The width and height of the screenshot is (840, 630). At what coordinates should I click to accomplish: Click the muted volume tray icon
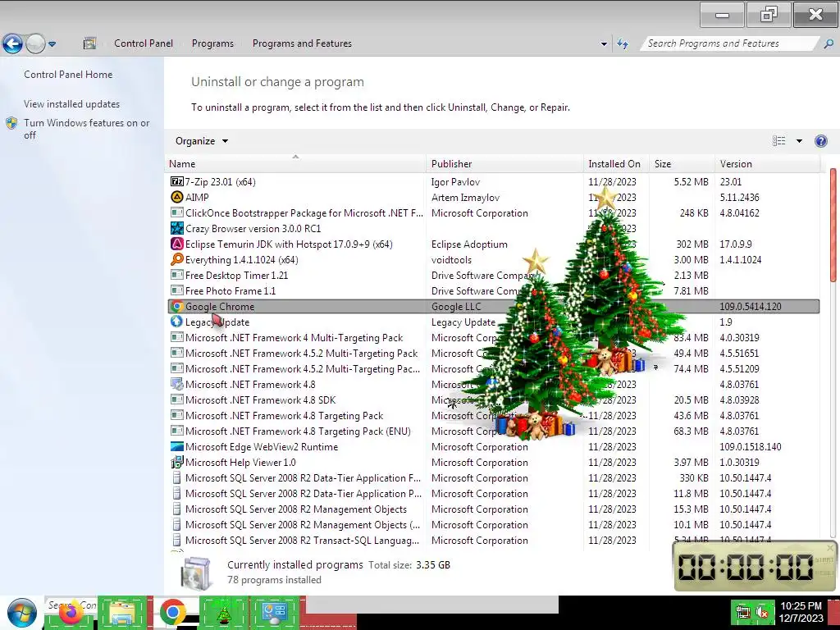(x=762, y=611)
